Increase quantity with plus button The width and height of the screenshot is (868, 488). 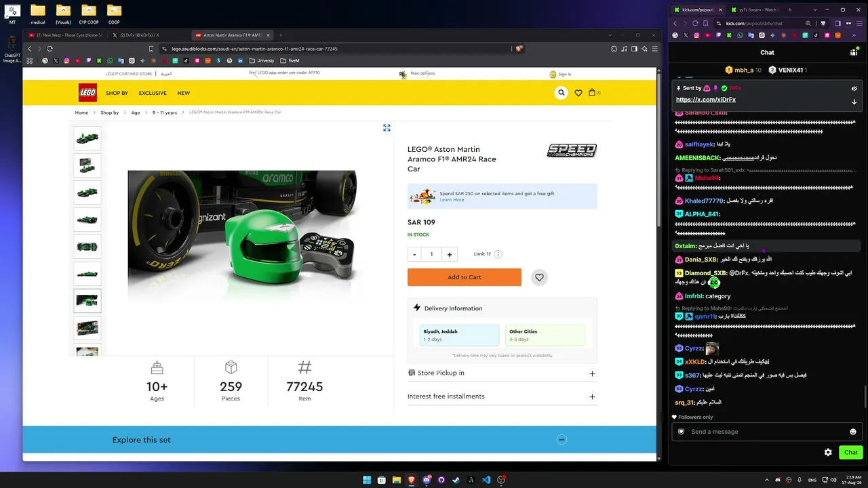click(449, 254)
